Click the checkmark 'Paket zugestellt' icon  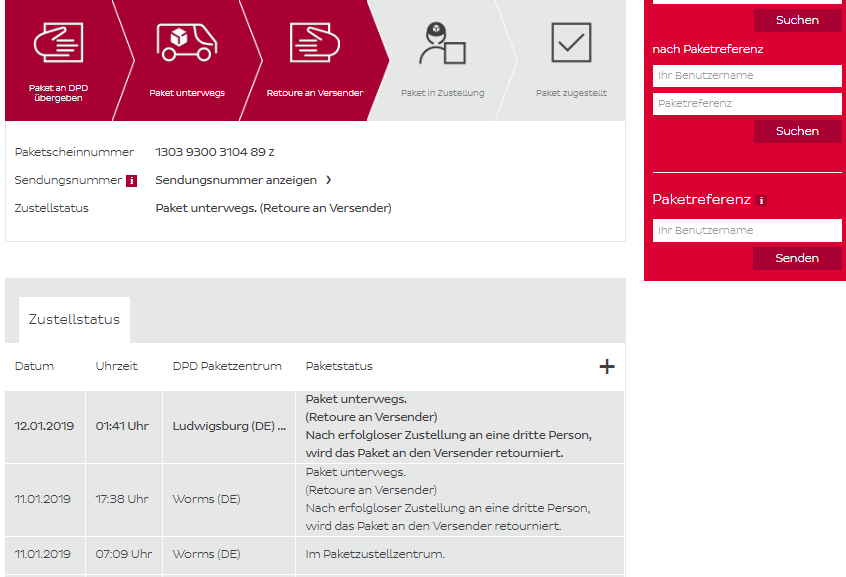click(x=571, y=42)
